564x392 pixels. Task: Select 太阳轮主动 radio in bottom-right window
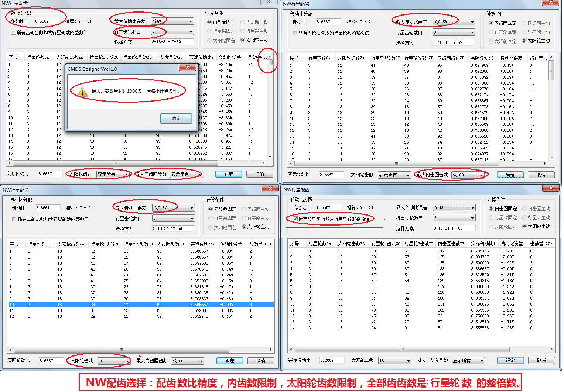[x=524, y=226]
